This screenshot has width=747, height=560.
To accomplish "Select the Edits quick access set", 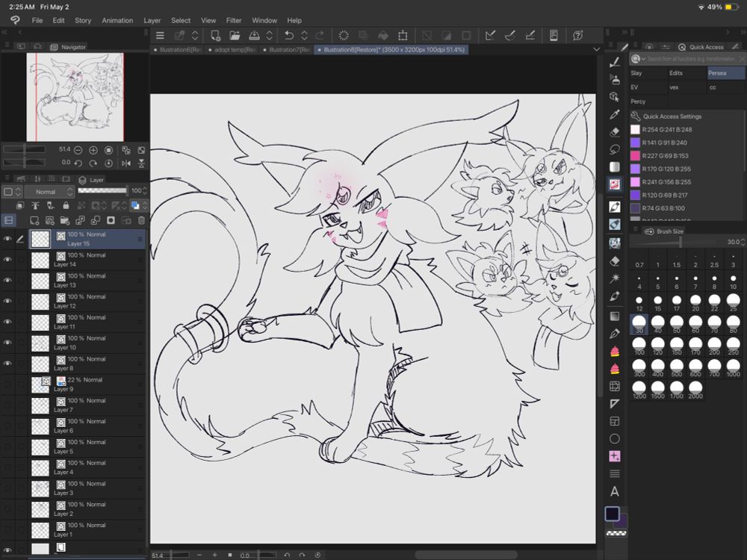I will 686,73.
